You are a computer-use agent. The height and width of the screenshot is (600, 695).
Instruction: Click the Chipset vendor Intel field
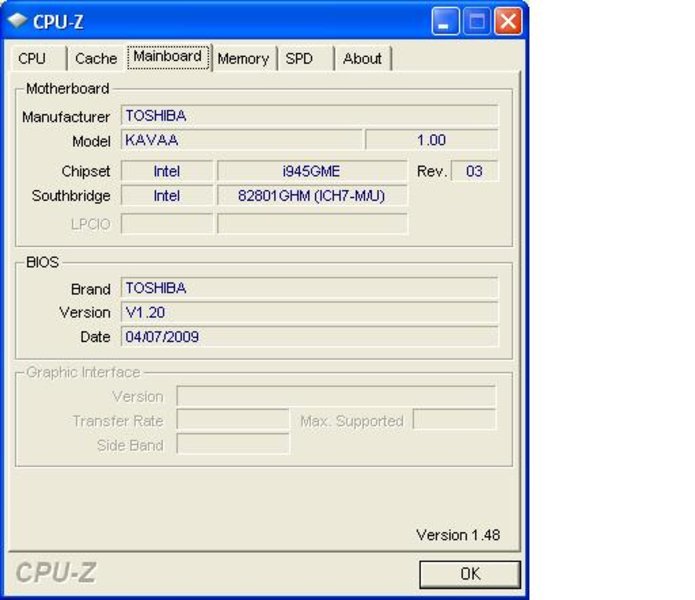(167, 171)
